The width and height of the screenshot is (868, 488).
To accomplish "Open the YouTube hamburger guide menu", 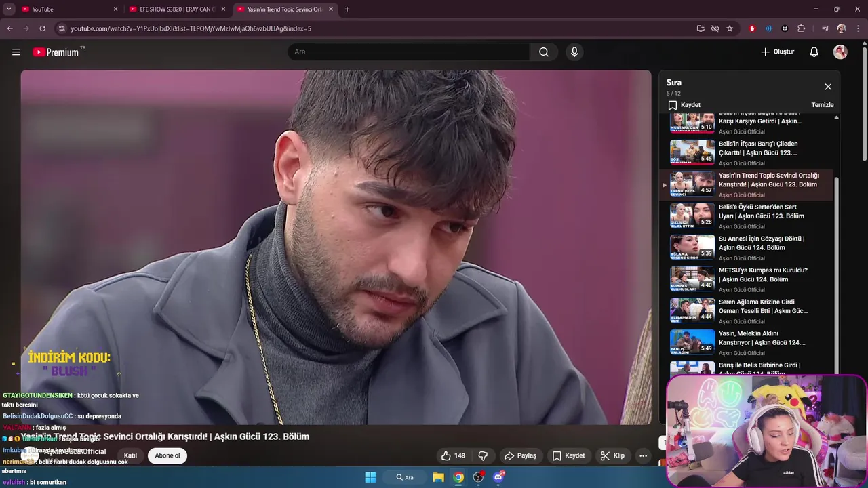I will point(16,52).
